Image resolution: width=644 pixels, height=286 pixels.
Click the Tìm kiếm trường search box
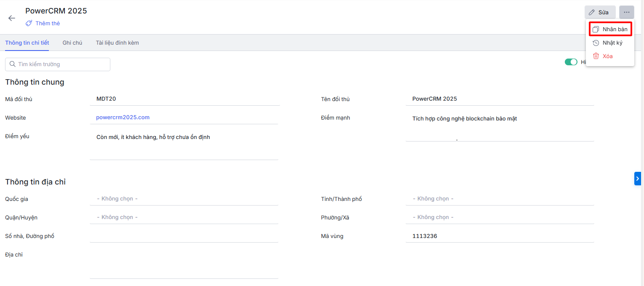coord(58,64)
